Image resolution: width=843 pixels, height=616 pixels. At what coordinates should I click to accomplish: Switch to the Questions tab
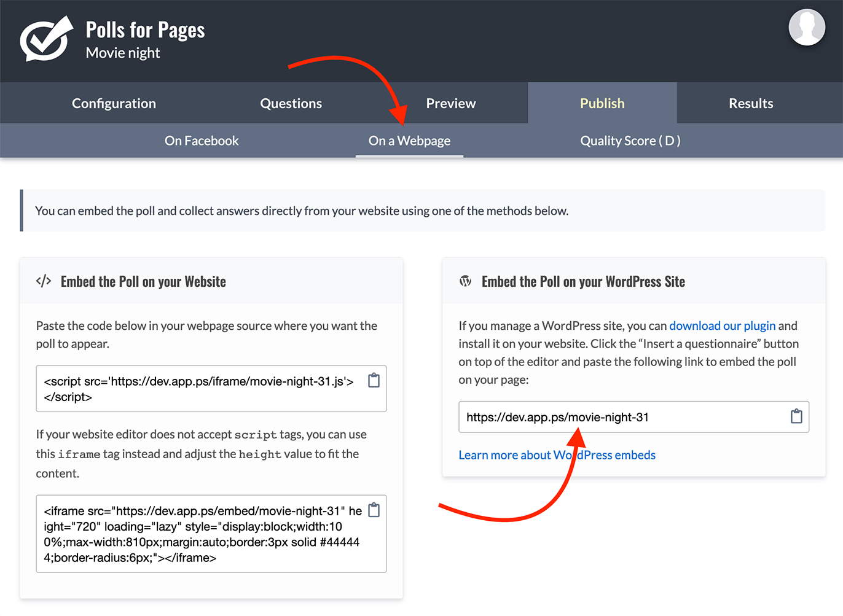tap(291, 103)
